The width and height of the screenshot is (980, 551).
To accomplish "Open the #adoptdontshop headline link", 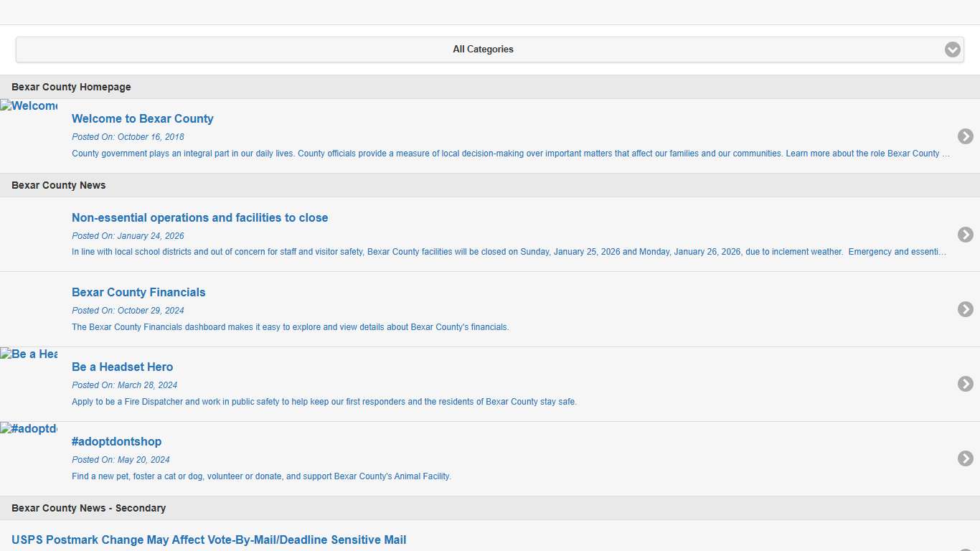I will pos(116,442).
